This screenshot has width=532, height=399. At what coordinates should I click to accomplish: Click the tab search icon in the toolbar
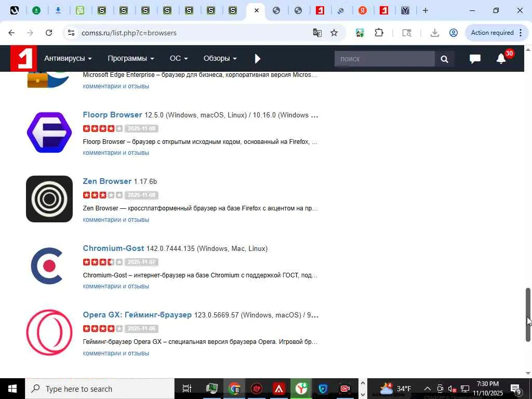pos(406,33)
